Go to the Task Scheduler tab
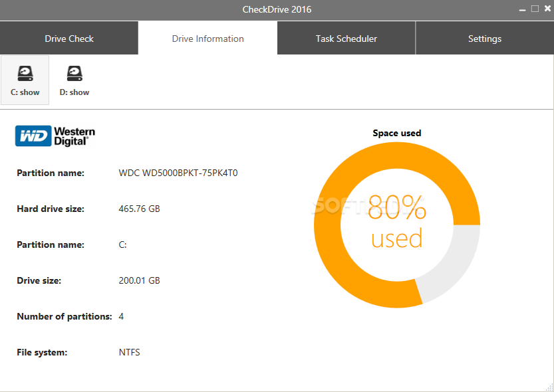The image size is (554, 392). tap(346, 39)
